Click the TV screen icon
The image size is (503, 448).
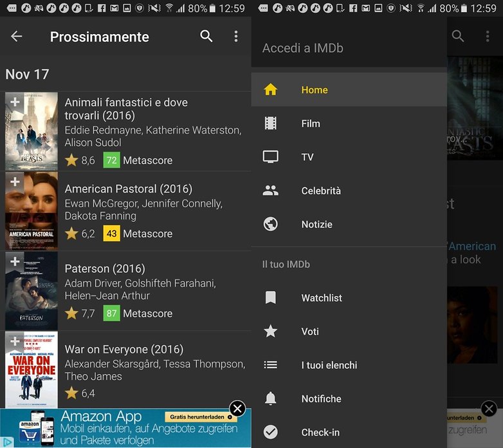[x=270, y=157]
